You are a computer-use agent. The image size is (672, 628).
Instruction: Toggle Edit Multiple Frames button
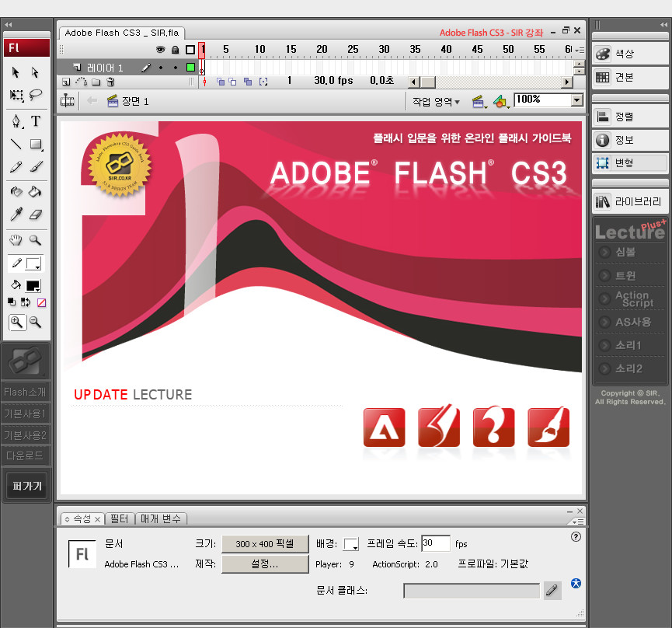pyautogui.click(x=248, y=82)
